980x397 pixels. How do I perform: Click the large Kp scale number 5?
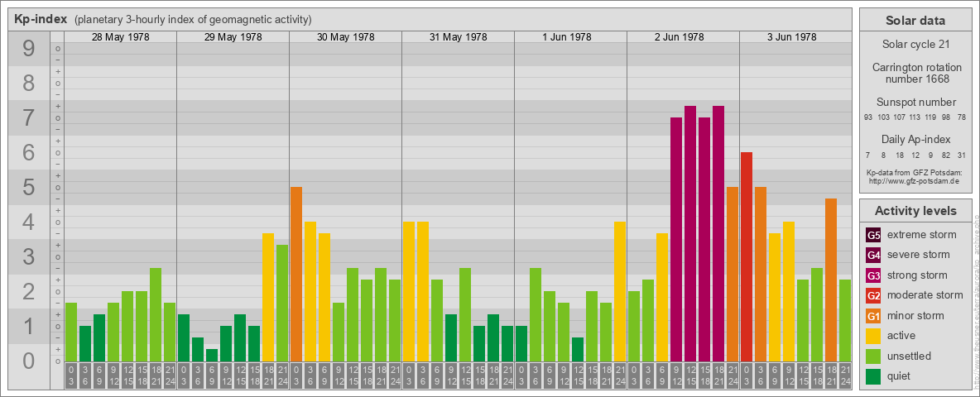tap(29, 187)
